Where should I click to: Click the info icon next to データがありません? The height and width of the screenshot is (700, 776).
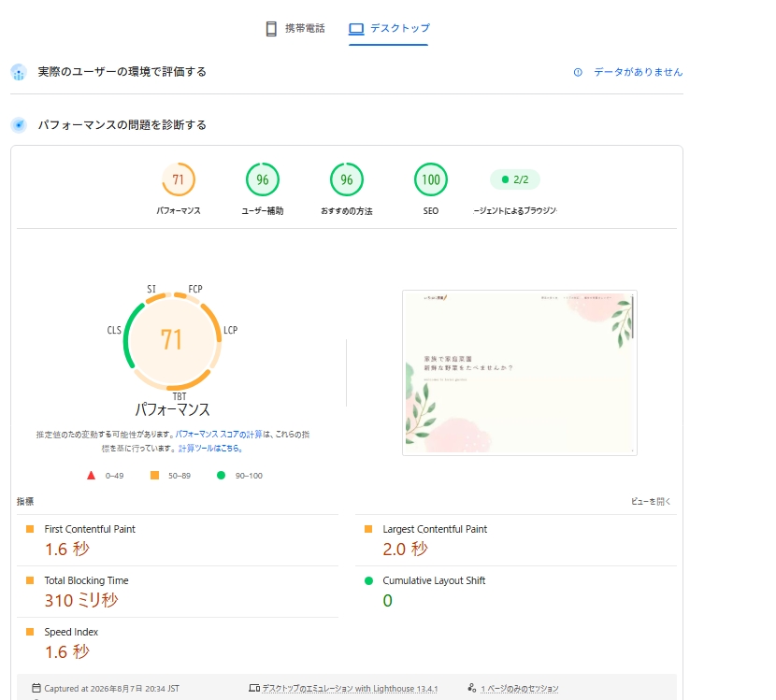pyautogui.click(x=578, y=72)
